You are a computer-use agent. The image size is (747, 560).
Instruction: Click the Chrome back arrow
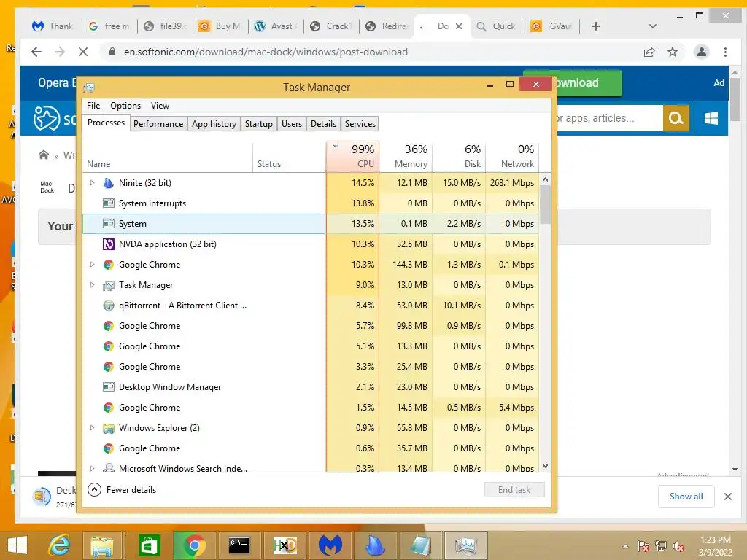pyautogui.click(x=36, y=52)
